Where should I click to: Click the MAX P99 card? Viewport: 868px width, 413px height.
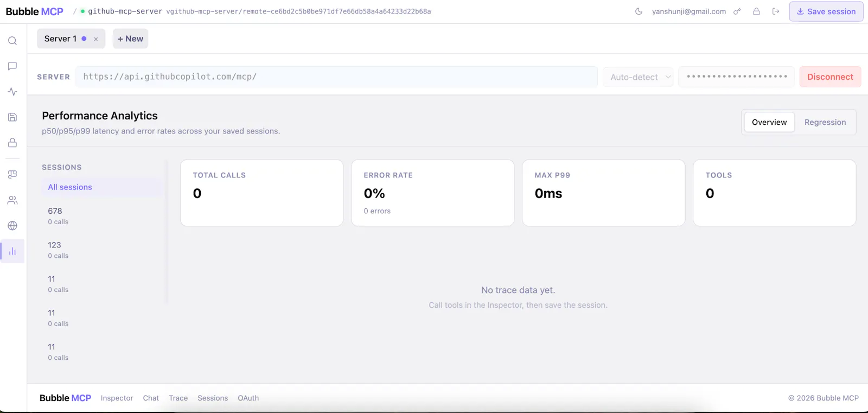(603, 193)
